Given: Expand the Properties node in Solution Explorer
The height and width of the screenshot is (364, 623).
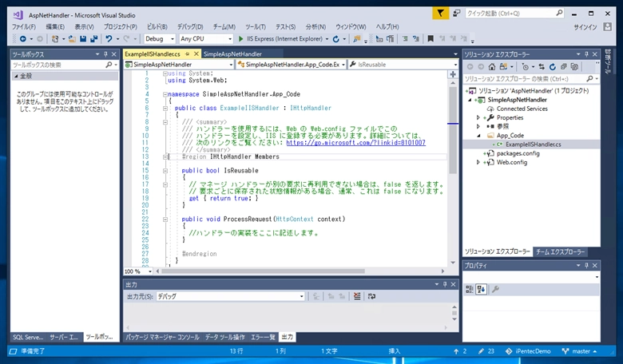Looking at the screenshot, I should pos(478,117).
